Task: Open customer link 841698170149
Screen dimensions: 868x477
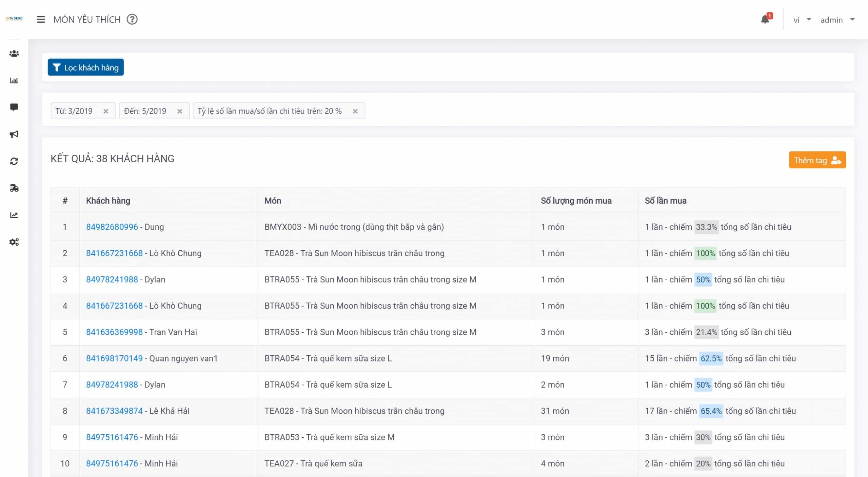Action: pos(114,358)
